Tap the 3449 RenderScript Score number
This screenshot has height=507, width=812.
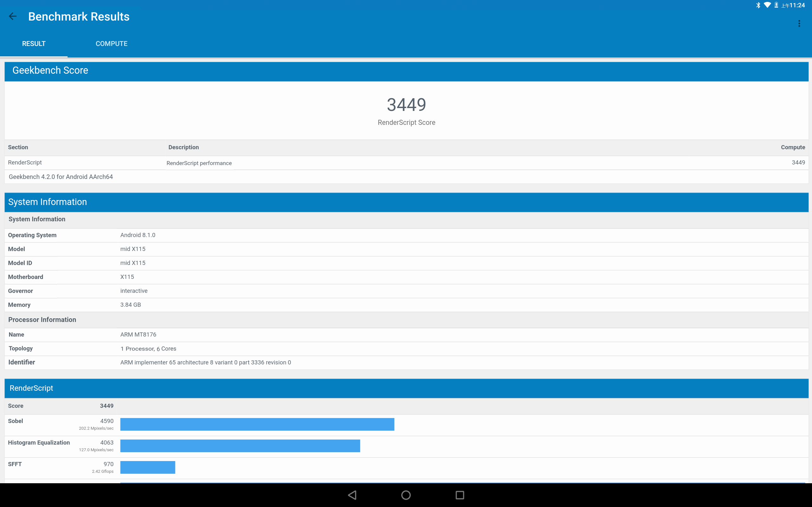(x=406, y=105)
